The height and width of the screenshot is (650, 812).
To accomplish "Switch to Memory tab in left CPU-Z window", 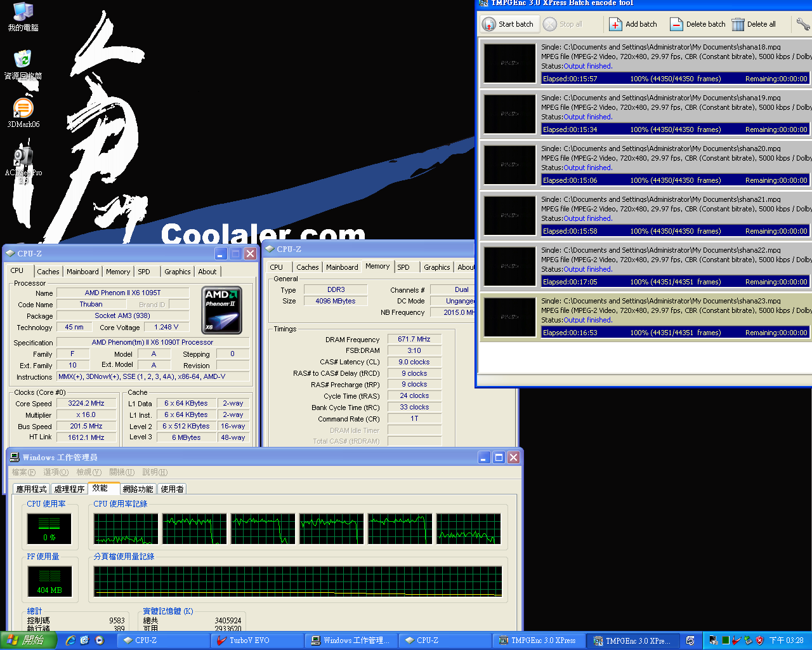I will point(118,272).
